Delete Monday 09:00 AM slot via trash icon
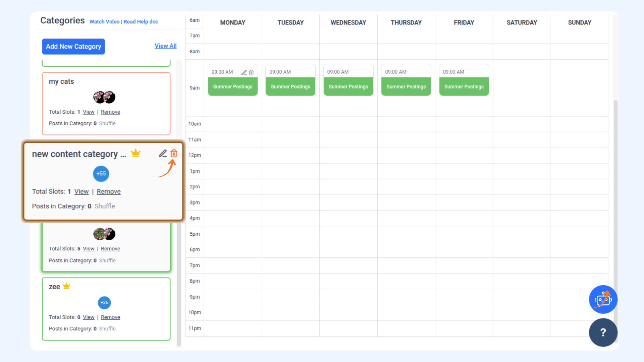 pos(251,72)
